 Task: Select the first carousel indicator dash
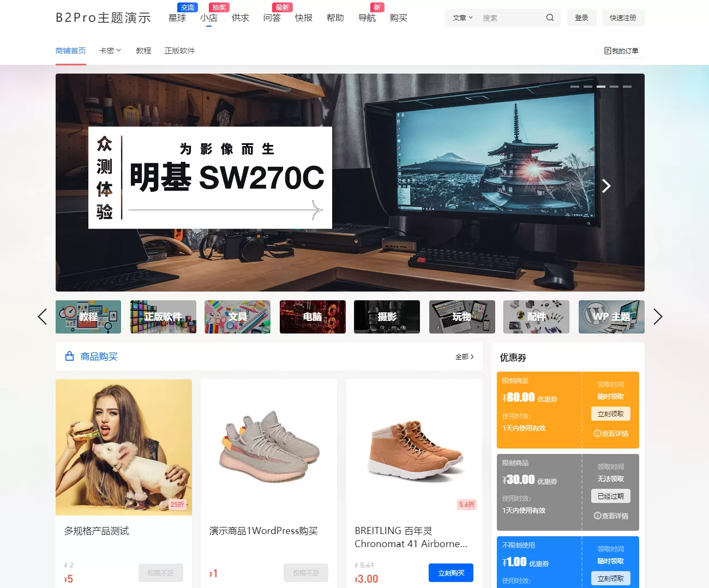574,87
